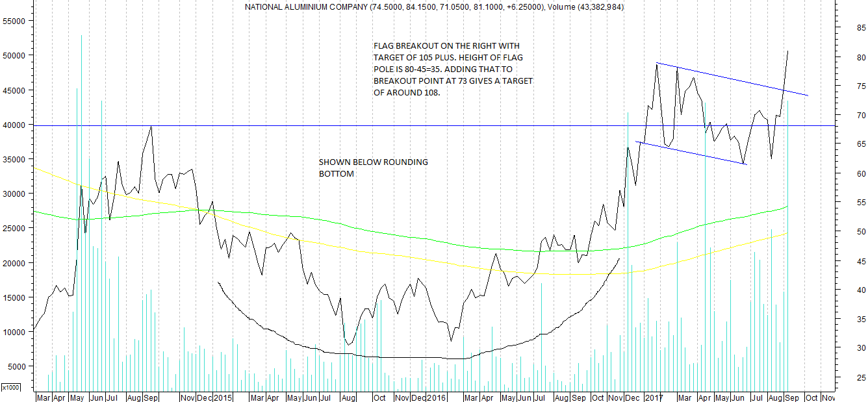Click the 50000 volume axis label
This screenshot has width=868, height=402.
[x=15, y=55]
